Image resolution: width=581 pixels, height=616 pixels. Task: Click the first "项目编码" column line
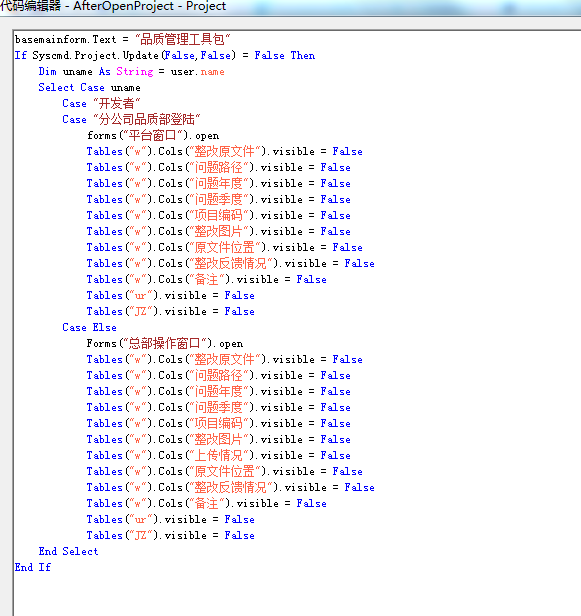point(218,215)
